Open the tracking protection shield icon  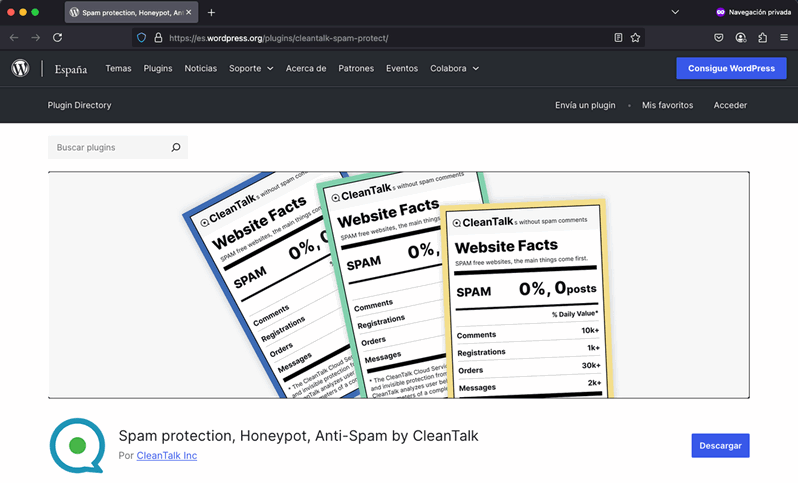click(x=141, y=38)
